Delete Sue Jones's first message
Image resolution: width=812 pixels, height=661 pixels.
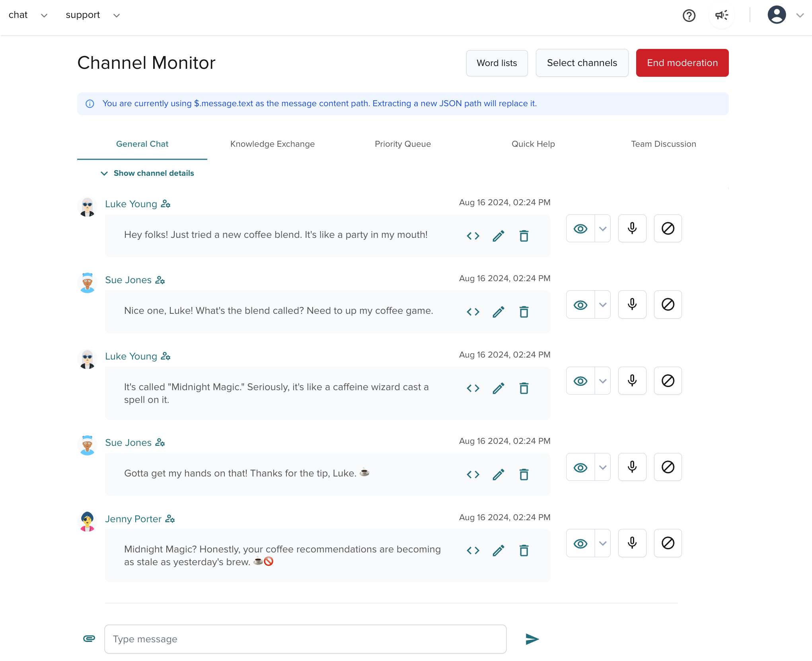[x=524, y=312]
